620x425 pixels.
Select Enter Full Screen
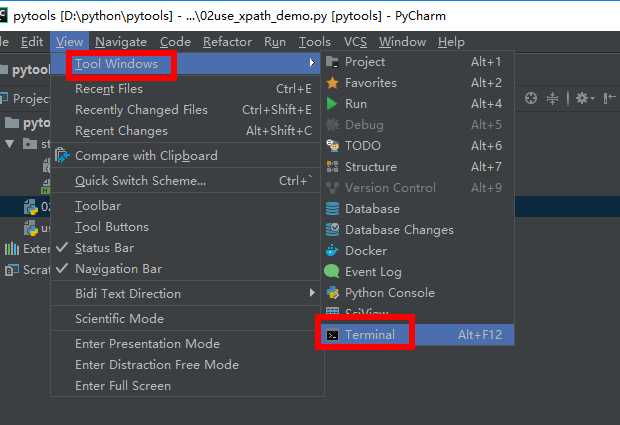(186, 385)
